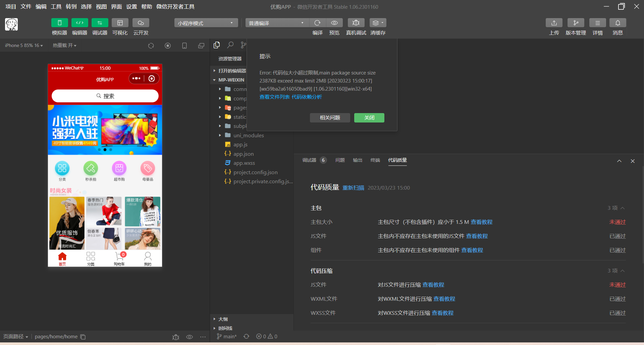The image size is (644, 345).
Task: Click the green 关闭 button
Action: tap(369, 118)
